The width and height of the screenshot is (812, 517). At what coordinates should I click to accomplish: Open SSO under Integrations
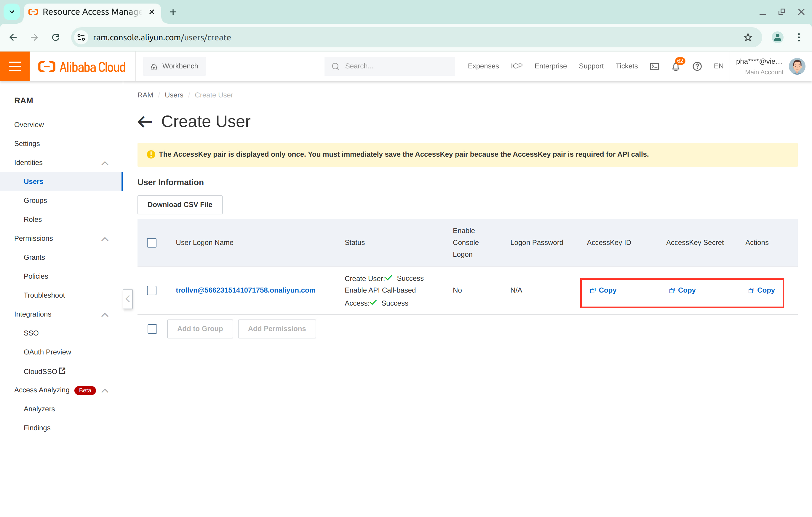[31, 333]
